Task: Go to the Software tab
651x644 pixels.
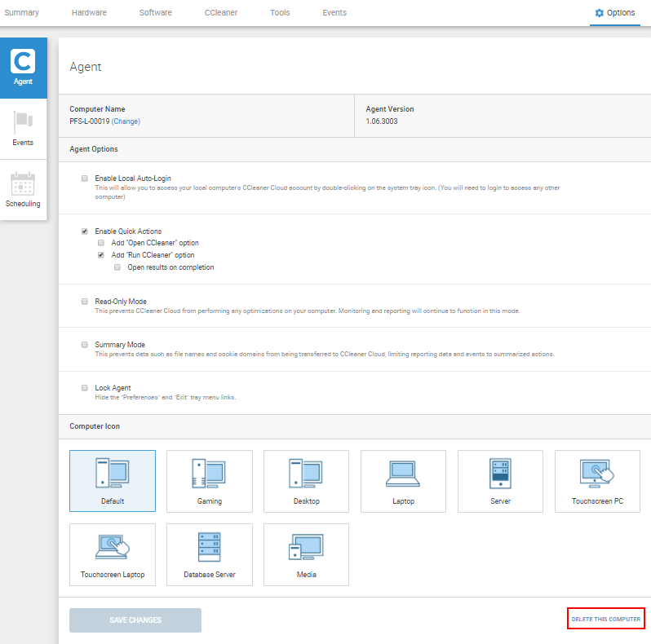Action: (x=155, y=13)
